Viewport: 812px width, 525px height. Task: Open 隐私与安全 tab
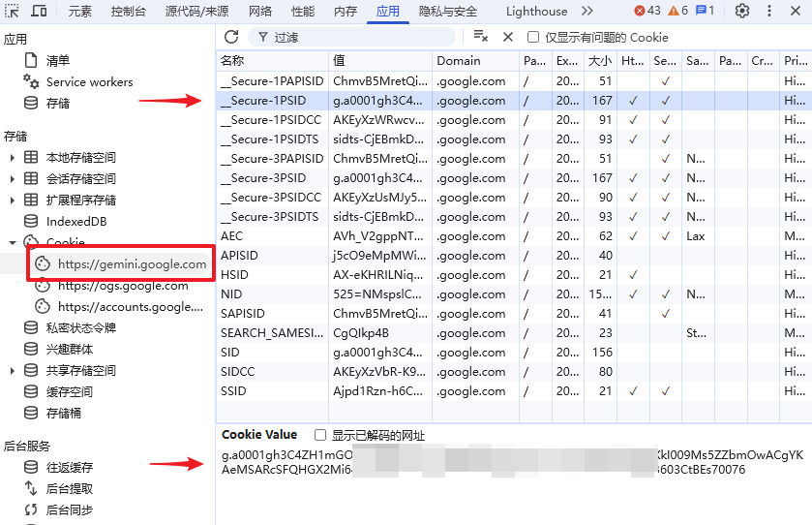448,11
